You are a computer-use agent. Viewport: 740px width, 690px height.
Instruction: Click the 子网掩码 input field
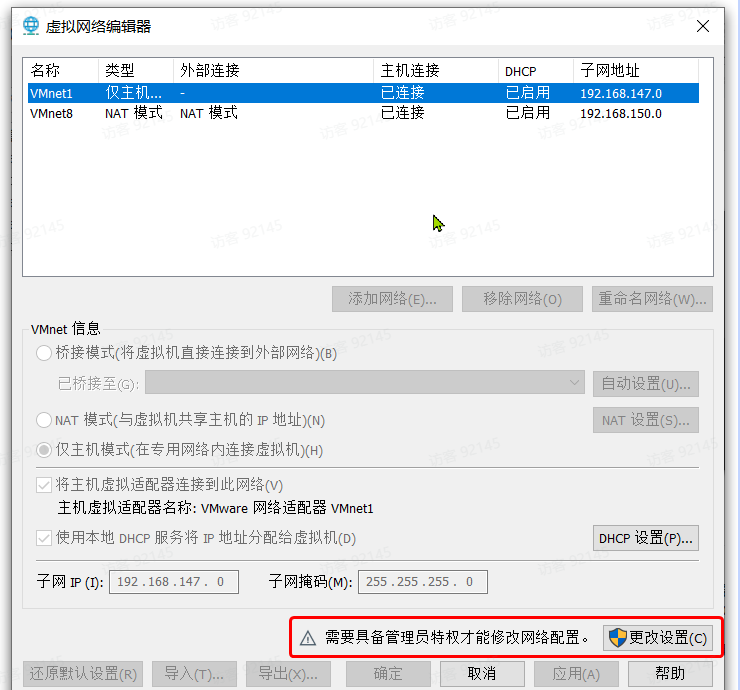(x=423, y=582)
